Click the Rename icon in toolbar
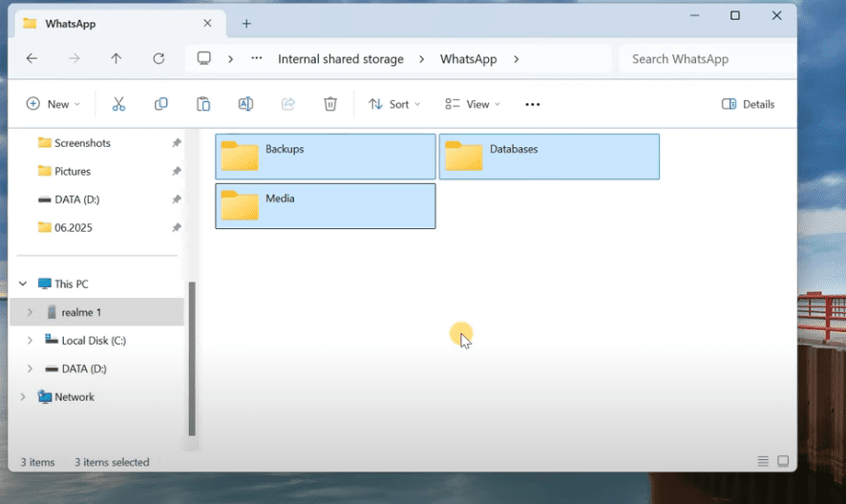 click(x=245, y=104)
